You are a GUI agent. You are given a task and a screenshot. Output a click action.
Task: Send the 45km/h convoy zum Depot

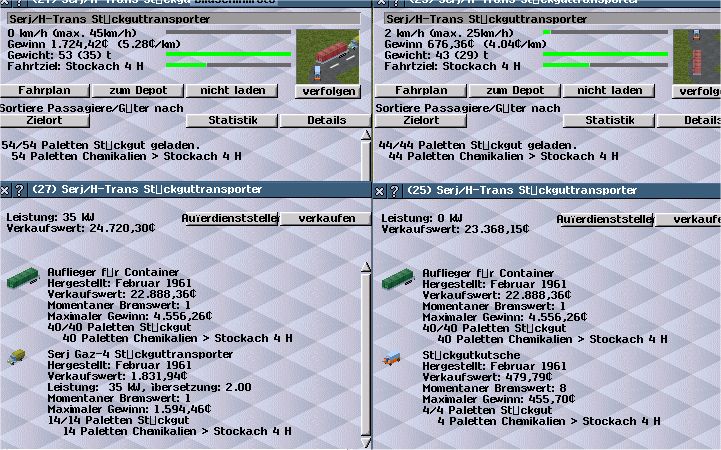(138, 91)
